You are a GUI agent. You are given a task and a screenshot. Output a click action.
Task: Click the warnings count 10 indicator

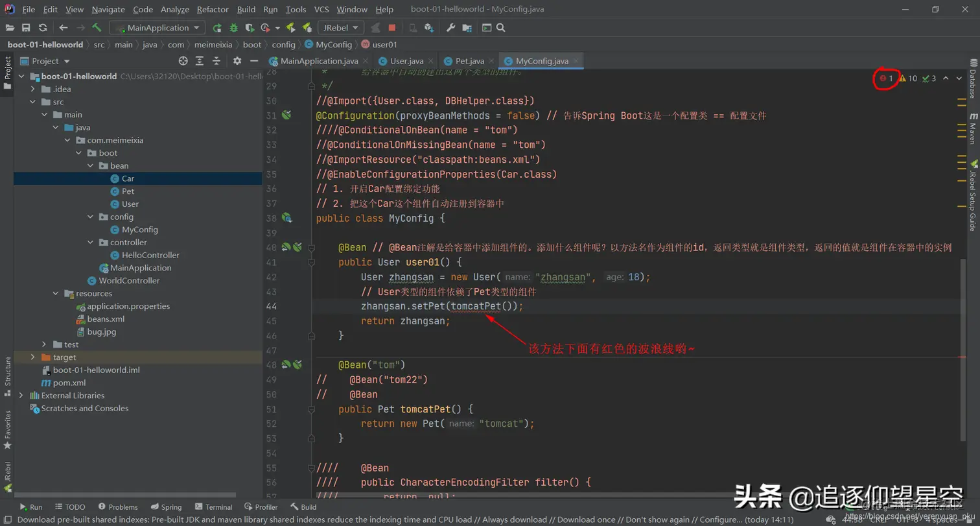[908, 78]
